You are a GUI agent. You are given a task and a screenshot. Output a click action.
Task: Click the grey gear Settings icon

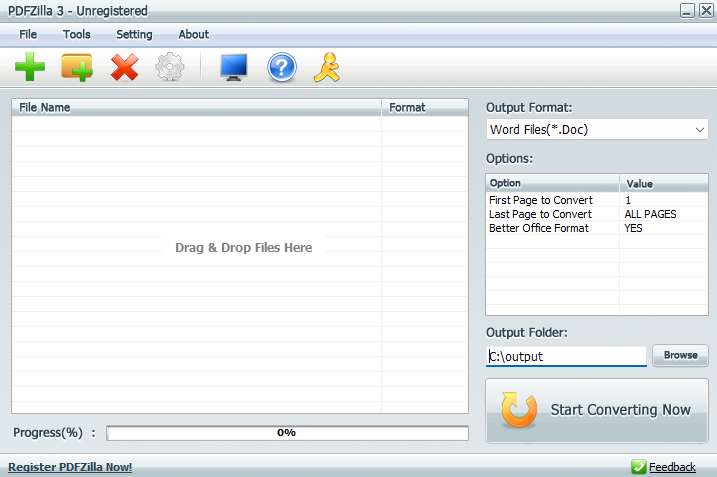170,67
